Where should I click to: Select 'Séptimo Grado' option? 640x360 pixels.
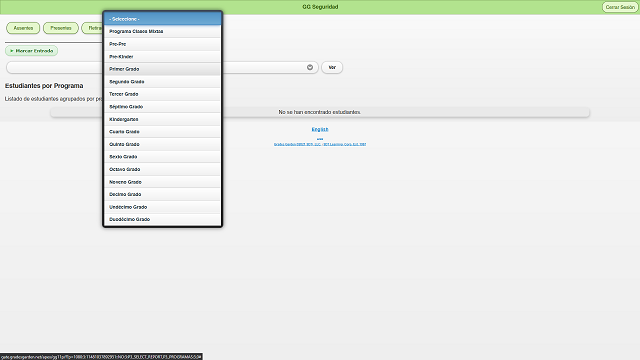pyautogui.click(x=162, y=107)
